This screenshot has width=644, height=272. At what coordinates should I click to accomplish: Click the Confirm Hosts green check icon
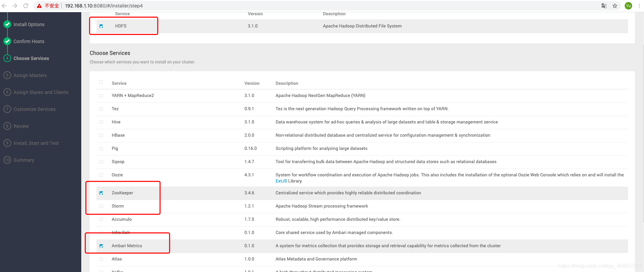[x=7, y=41]
